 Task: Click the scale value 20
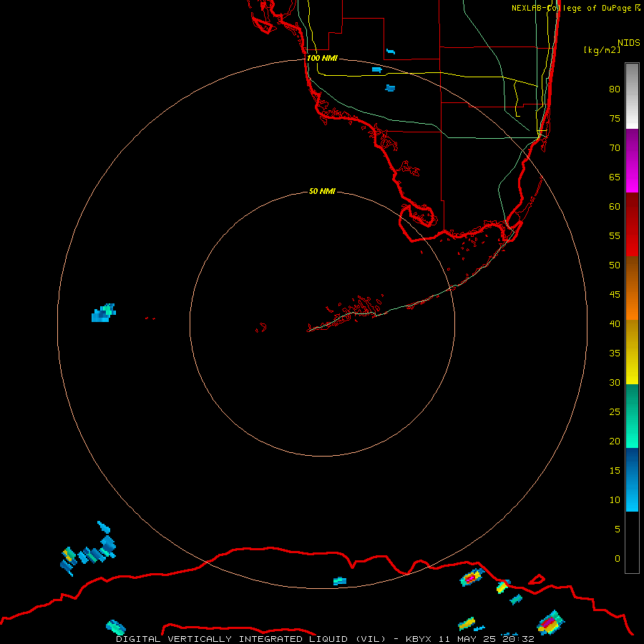[615, 441]
